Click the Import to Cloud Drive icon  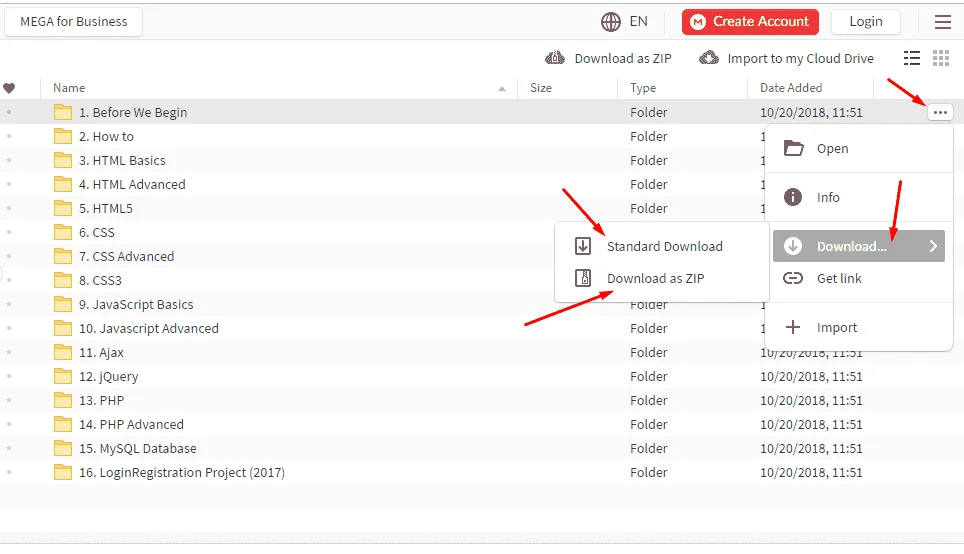tap(708, 58)
